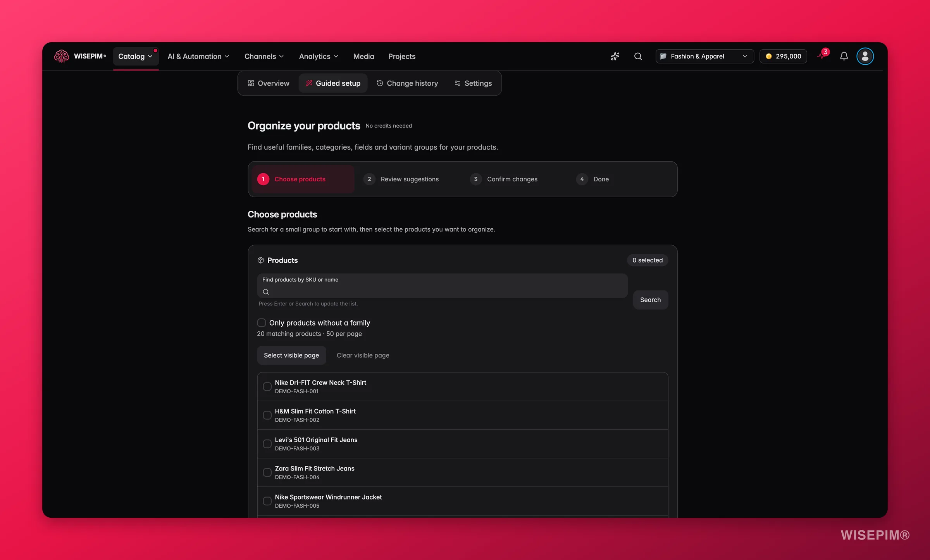The height and width of the screenshot is (560, 930).
Task: Focus the 'Find products by SKU or name' field
Action: click(x=442, y=286)
